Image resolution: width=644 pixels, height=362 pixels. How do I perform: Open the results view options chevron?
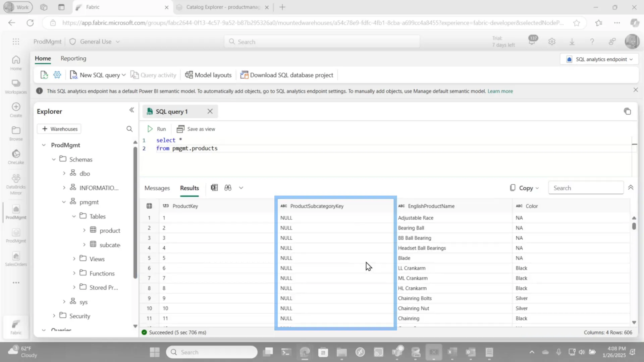pos(241,188)
